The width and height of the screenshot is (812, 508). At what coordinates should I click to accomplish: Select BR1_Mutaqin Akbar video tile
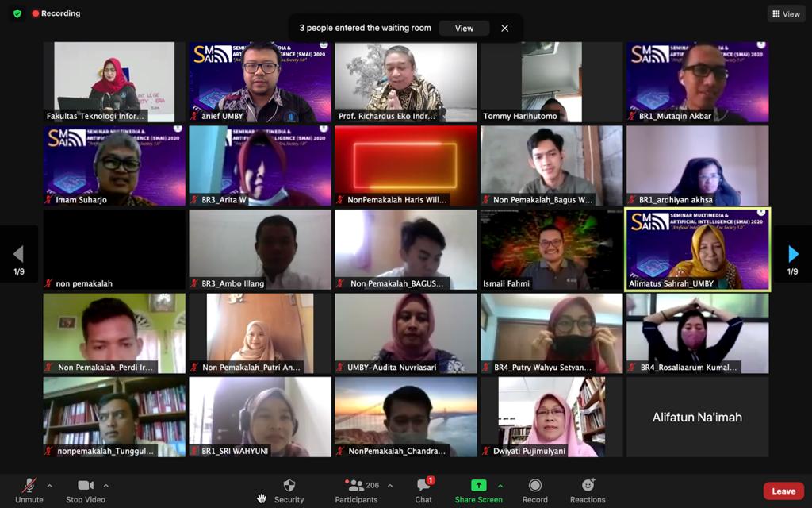pos(698,82)
